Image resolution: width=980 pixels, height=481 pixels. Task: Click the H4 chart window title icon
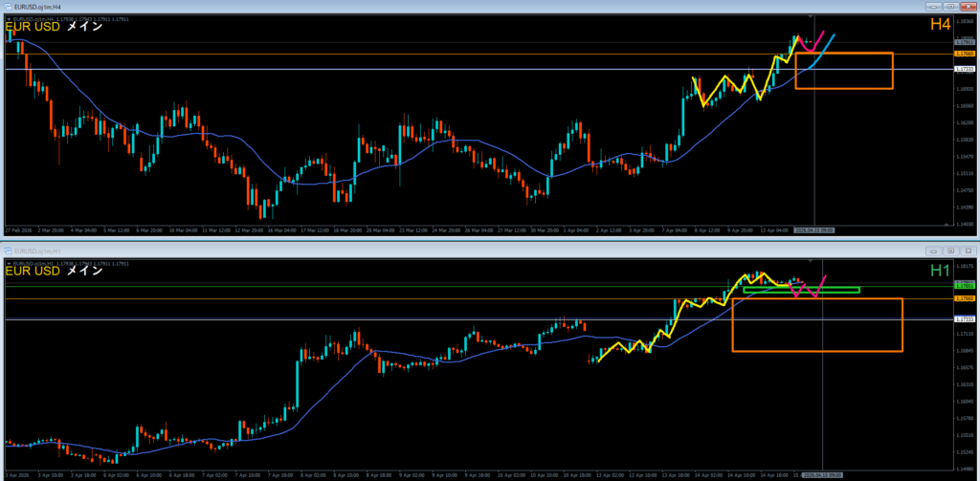tap(7, 7)
